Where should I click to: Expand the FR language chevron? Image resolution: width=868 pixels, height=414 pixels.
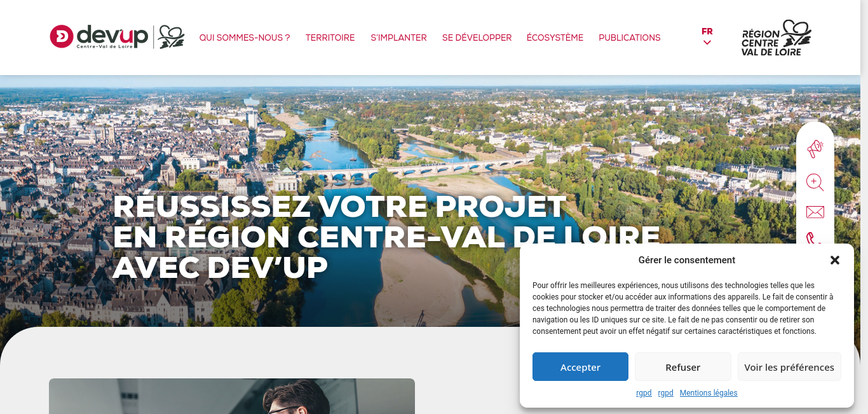tap(707, 43)
